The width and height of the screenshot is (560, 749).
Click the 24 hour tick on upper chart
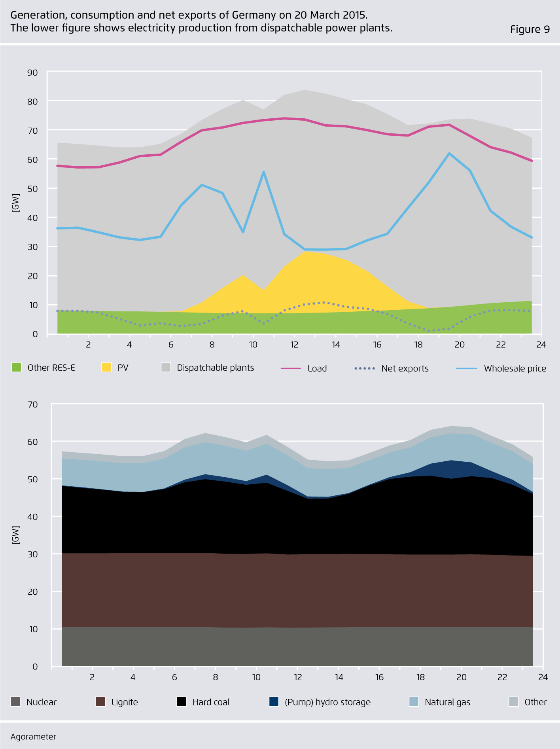pyautogui.click(x=541, y=345)
